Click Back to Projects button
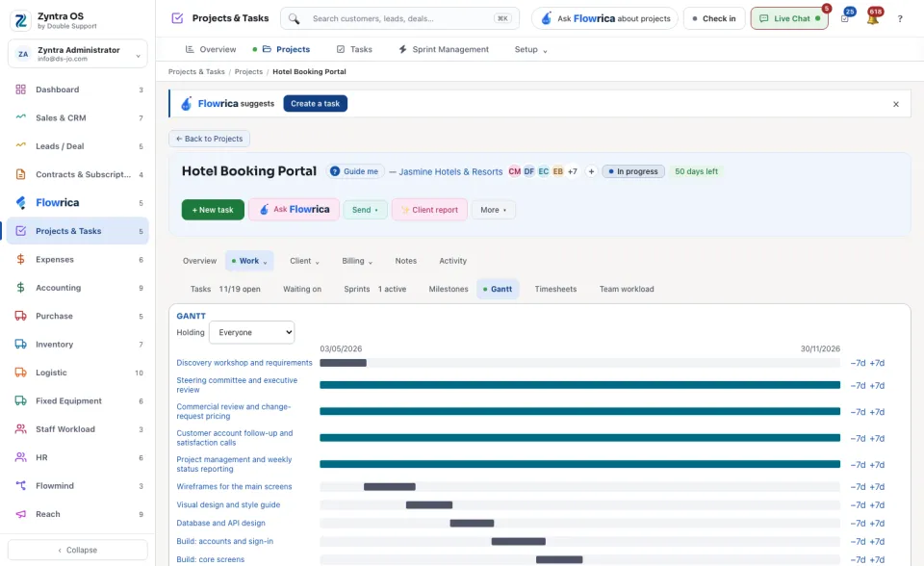The image size is (924, 566). (209, 139)
